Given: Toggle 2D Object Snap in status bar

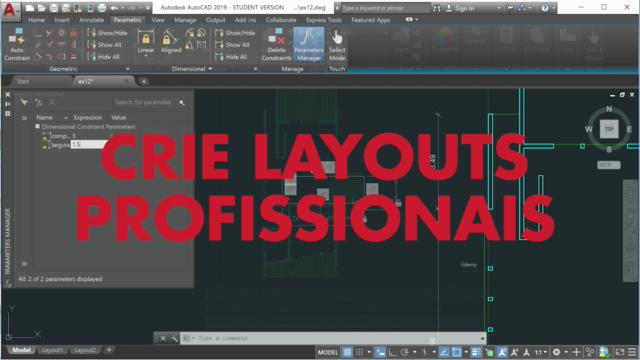Looking at the screenshot, I should tap(456, 352).
